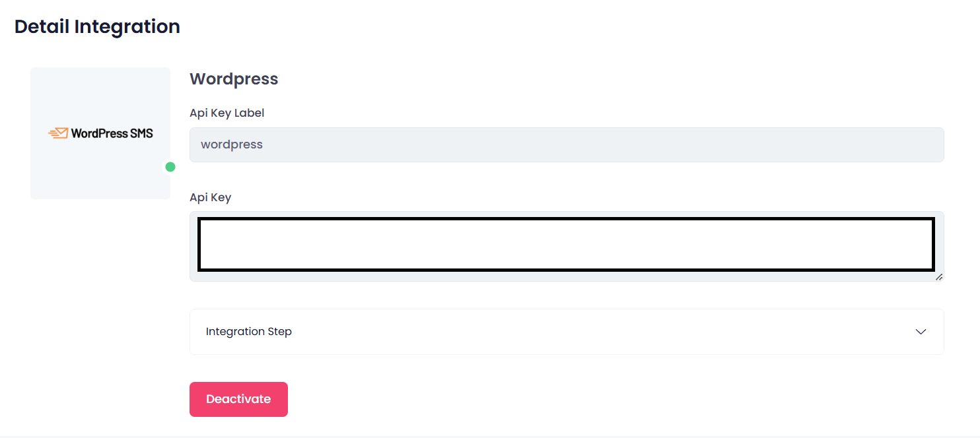Grab the Api Key textarea resize handle

939,277
